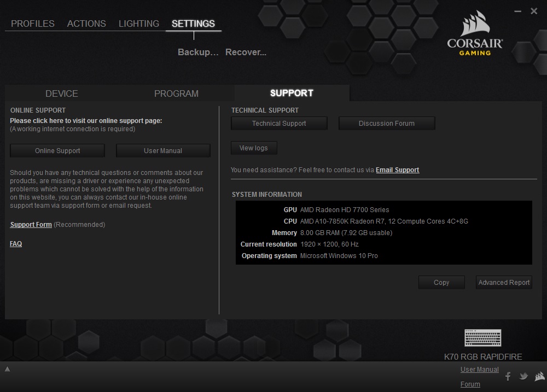Screen dimensions: 547x392
Task: Switch to the PROFILES tab
Action: (x=33, y=24)
